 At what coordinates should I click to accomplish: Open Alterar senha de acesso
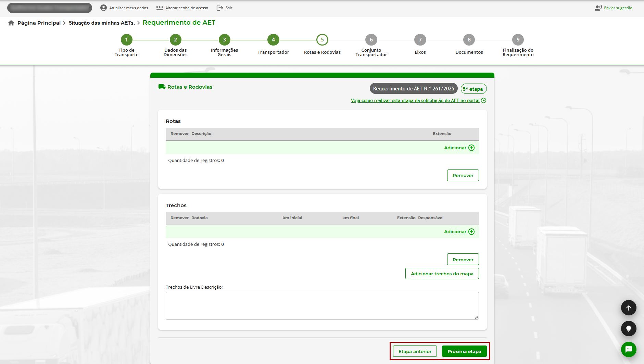(x=187, y=8)
